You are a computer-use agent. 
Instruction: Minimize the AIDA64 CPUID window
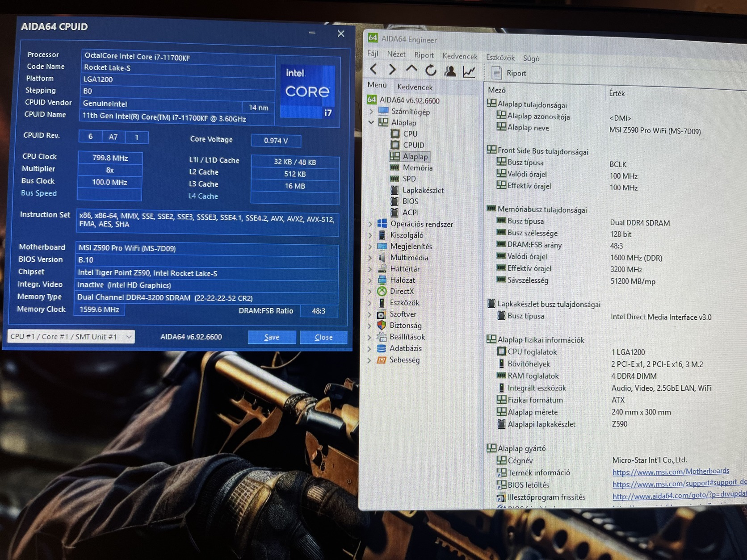[312, 33]
